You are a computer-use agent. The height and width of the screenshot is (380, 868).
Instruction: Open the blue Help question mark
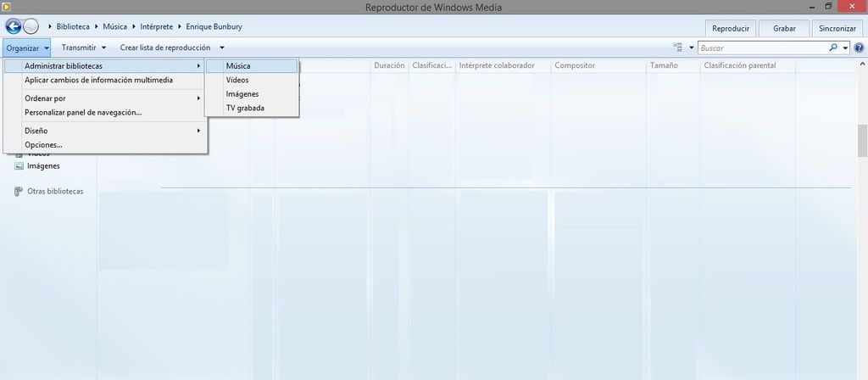859,47
